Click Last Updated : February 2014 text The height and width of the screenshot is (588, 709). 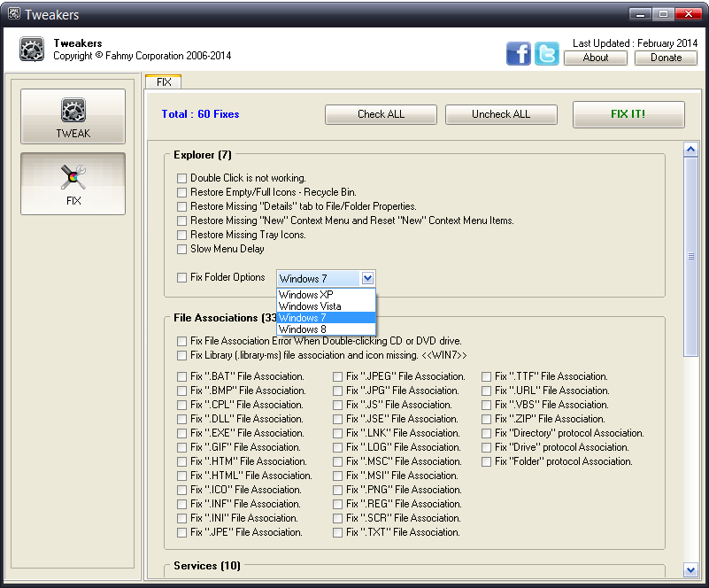pyautogui.click(x=635, y=43)
